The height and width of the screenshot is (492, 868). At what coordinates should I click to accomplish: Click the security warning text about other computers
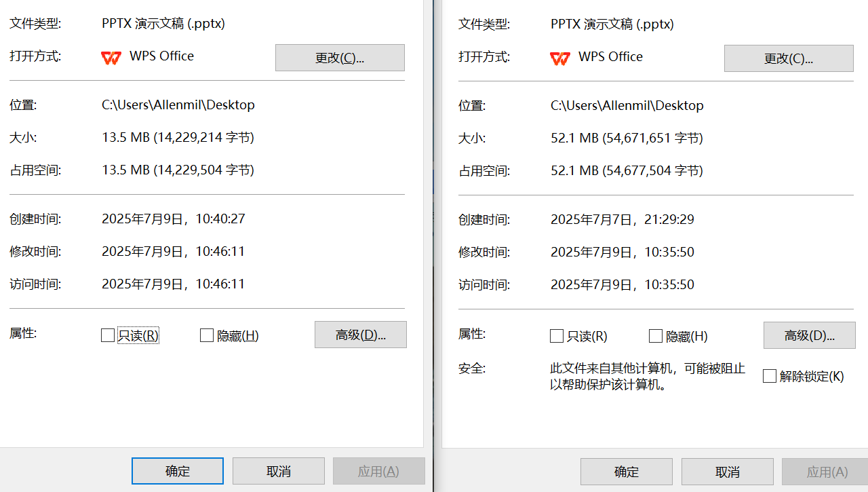[x=648, y=377]
